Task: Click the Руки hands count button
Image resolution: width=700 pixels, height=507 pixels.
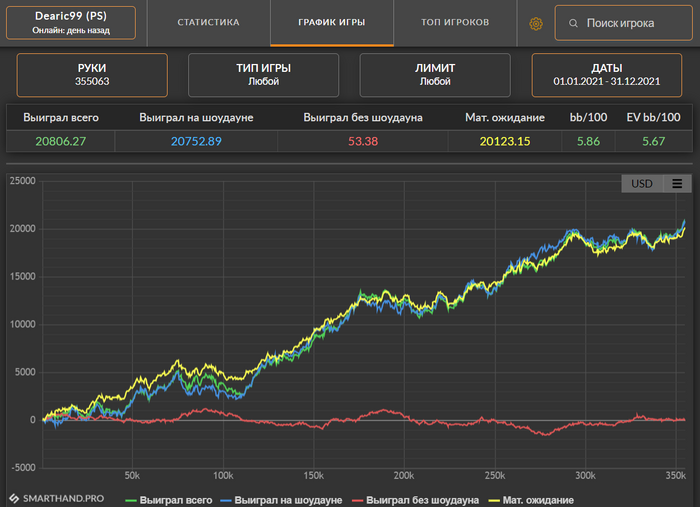Action: [92, 75]
